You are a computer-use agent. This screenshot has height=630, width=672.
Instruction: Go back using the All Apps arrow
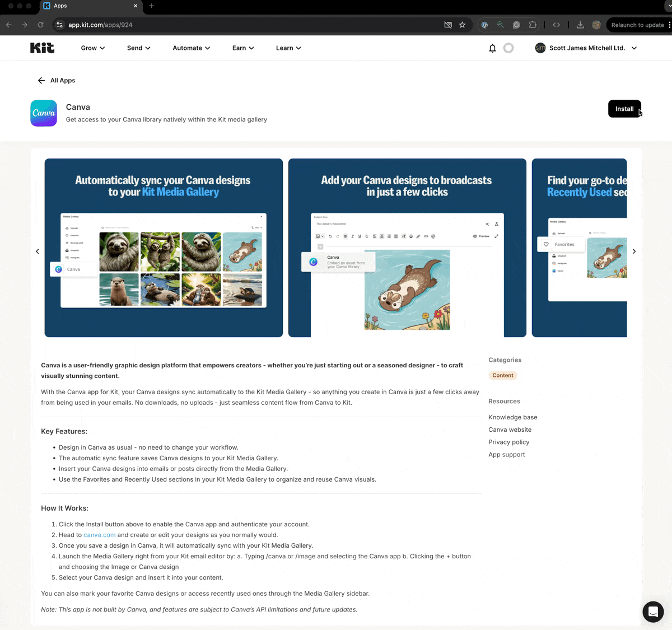pyautogui.click(x=41, y=81)
